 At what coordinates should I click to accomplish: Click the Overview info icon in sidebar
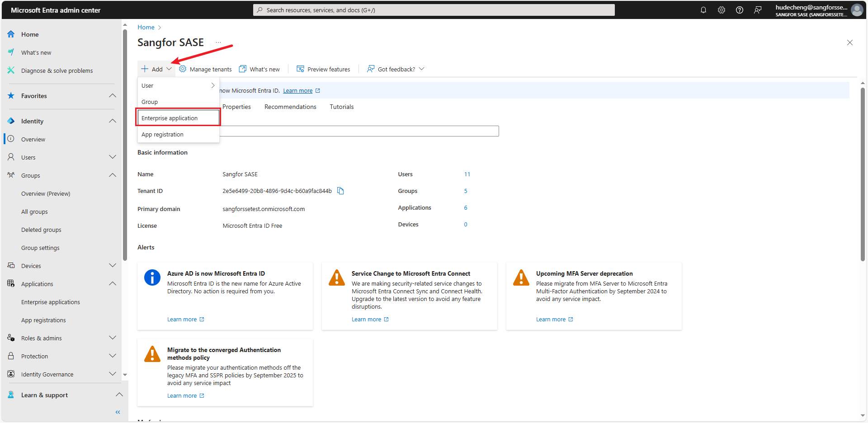11,139
